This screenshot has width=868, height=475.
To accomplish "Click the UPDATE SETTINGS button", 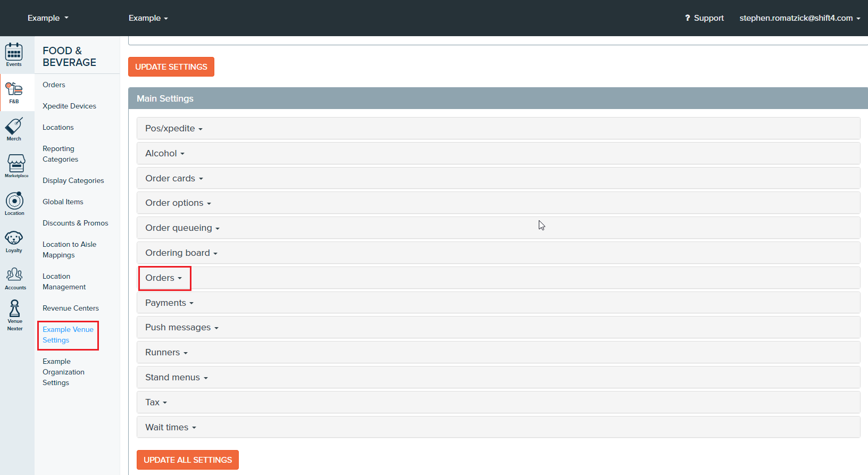I will 171,67.
